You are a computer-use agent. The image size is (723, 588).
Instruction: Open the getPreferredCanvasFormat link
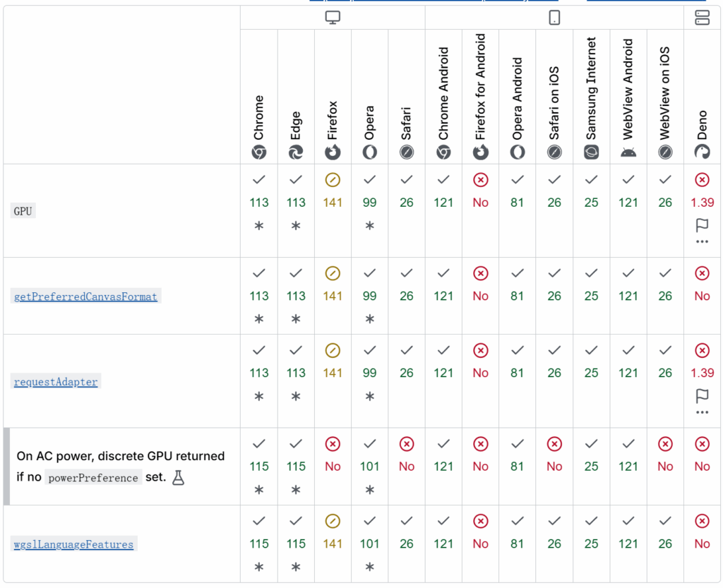85,296
